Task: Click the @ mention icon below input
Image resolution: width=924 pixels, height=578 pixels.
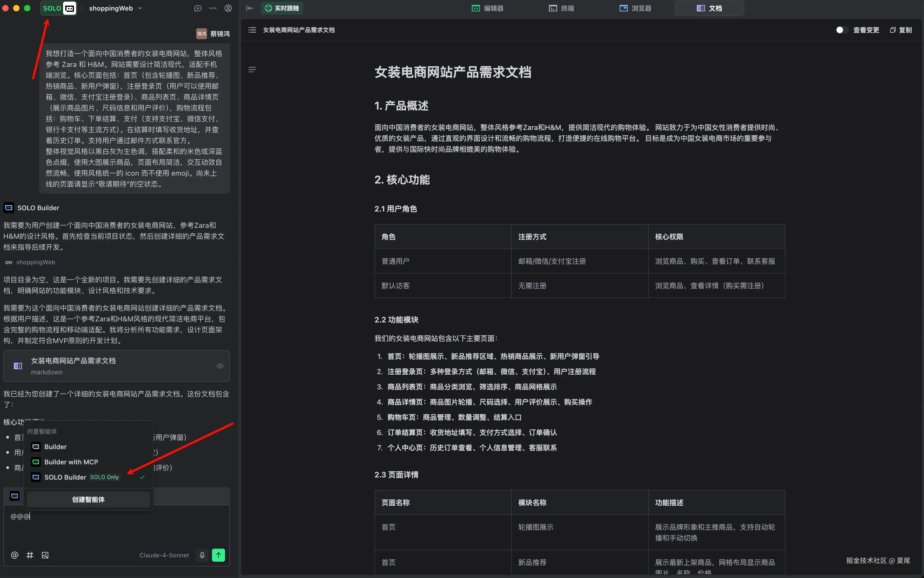Action: tap(14, 555)
